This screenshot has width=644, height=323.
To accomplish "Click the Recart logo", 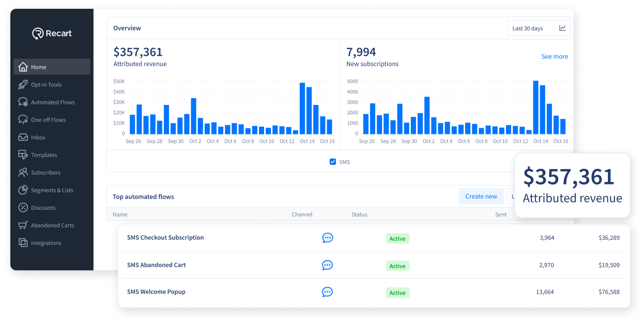I will tap(52, 34).
